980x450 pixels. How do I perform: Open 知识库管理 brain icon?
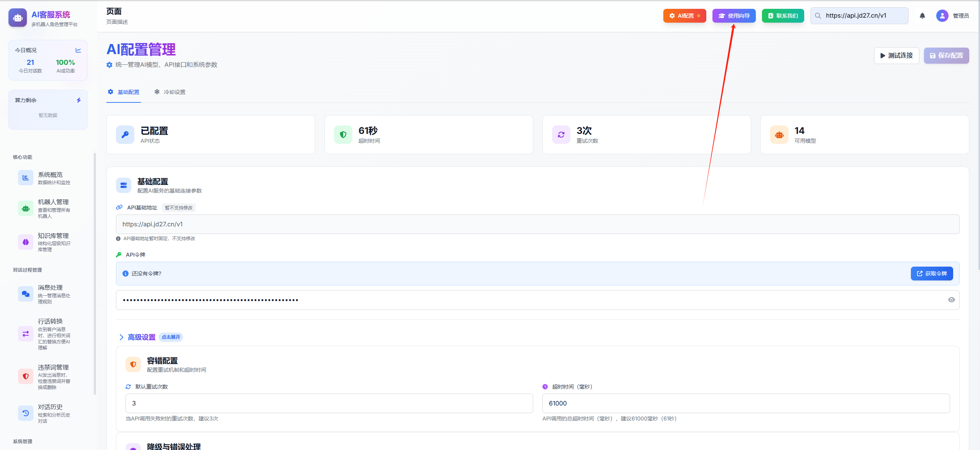[26, 242]
